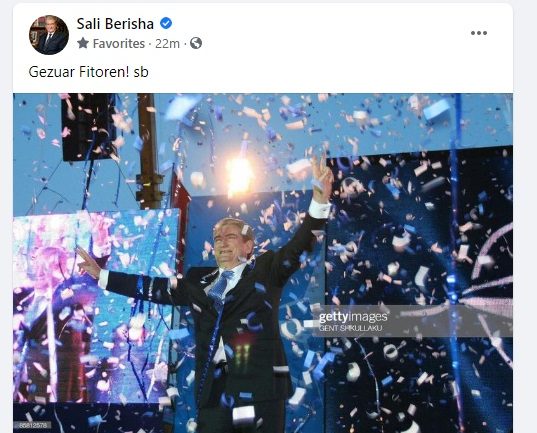Click the post text Gezuar Fitoren! sb
The height and width of the screenshot is (433, 537).
[x=88, y=72]
